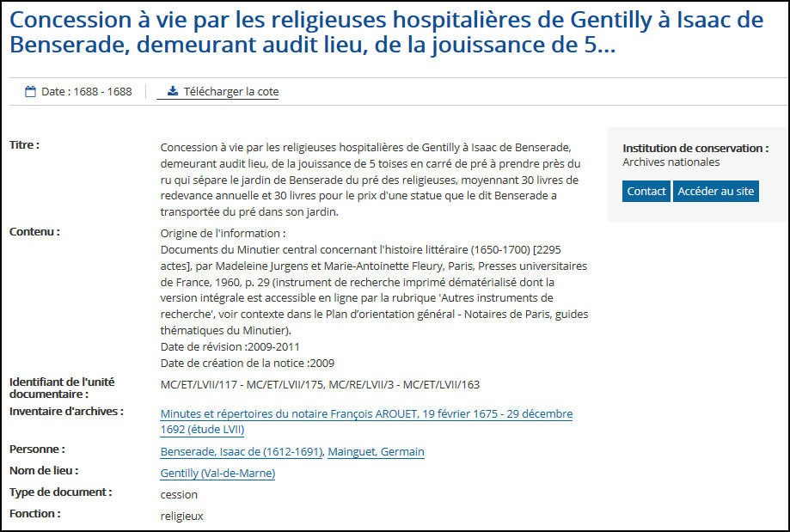
Task: Open the Mainguet, Germain person link
Action: click(376, 452)
